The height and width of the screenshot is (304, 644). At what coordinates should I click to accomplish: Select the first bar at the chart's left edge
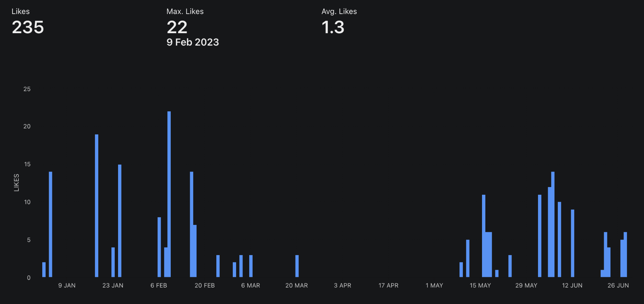pyautogui.click(x=44, y=270)
